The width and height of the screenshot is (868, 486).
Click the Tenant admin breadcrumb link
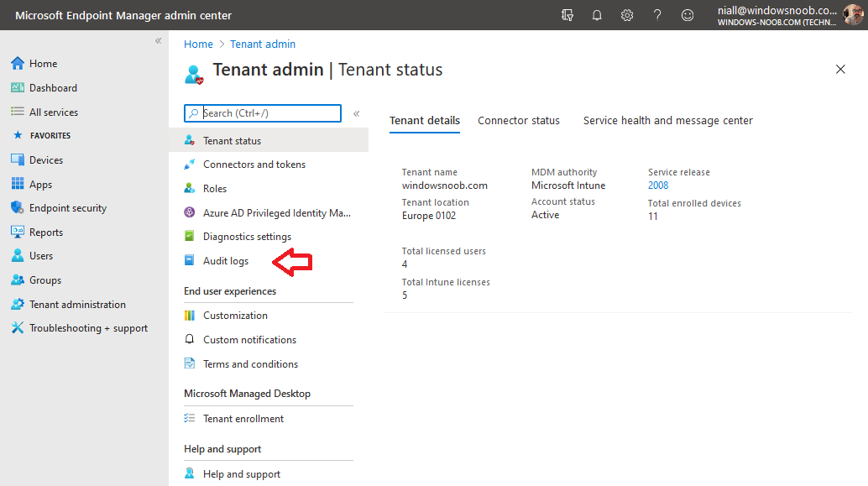click(x=263, y=44)
